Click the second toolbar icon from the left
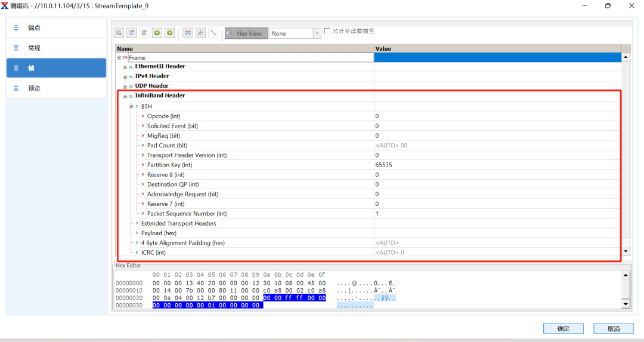The height and width of the screenshot is (342, 644). [131, 33]
